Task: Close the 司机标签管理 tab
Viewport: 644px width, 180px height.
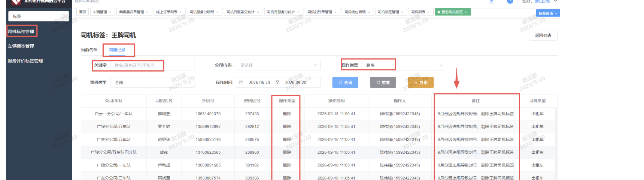Action: [x=402, y=12]
